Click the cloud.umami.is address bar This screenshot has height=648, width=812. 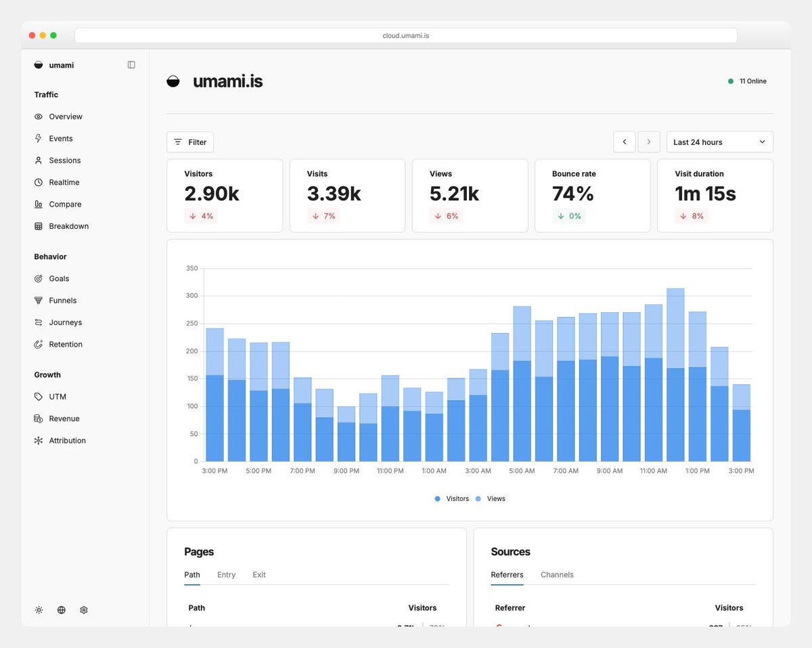(x=405, y=35)
